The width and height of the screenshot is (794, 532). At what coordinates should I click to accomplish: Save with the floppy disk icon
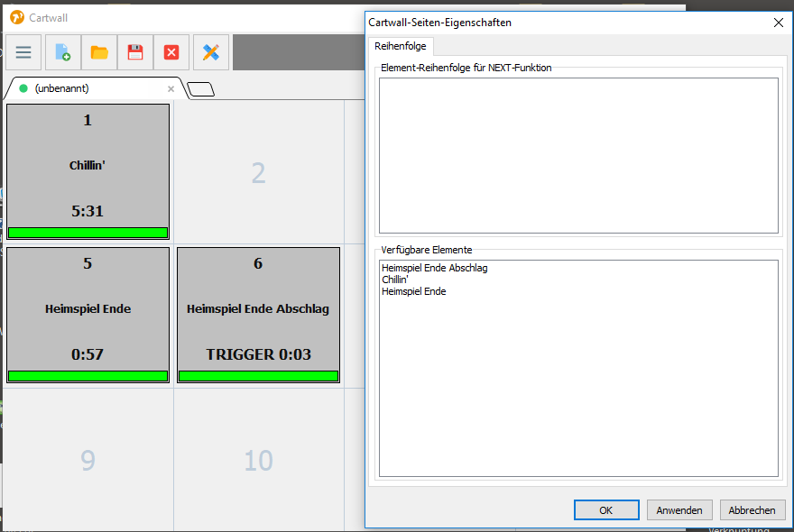click(x=135, y=52)
